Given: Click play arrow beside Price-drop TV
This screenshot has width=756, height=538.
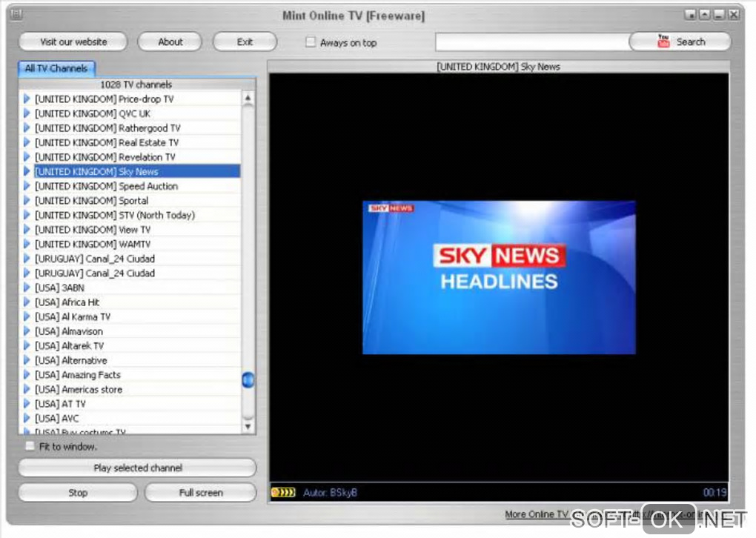Looking at the screenshot, I should point(27,99).
